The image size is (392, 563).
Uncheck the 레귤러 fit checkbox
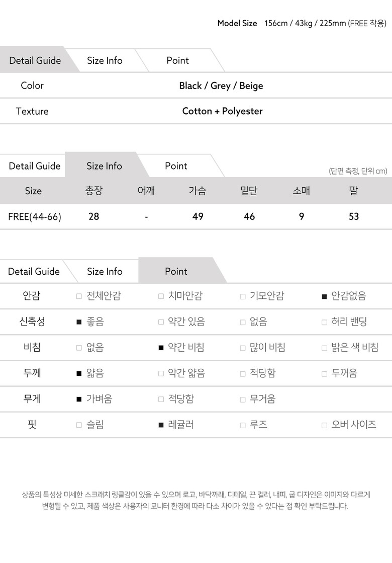(161, 425)
